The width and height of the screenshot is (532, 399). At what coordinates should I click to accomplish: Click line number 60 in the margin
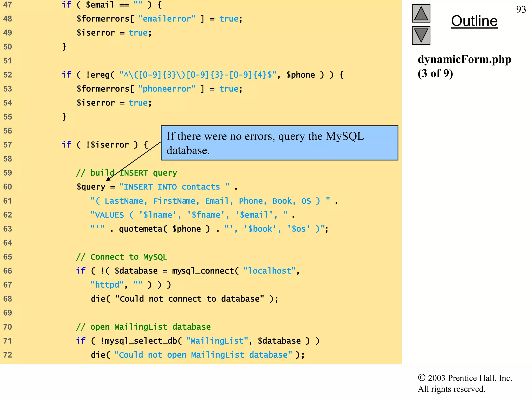pos(8,187)
